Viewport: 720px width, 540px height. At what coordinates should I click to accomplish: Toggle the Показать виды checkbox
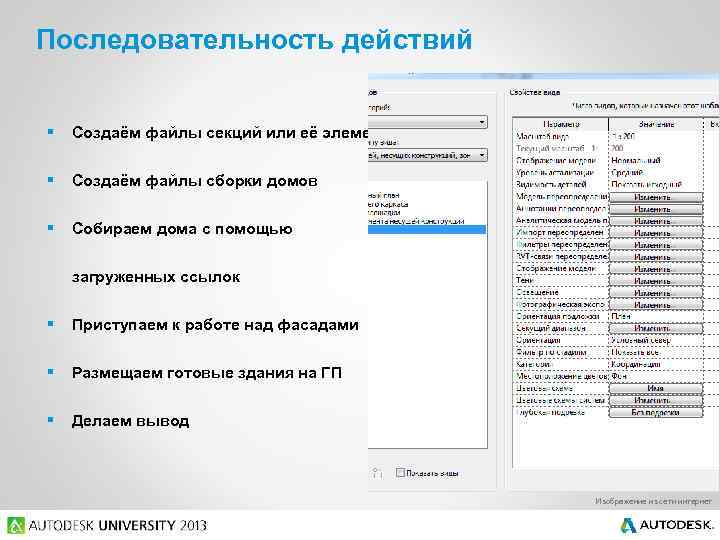coord(400,472)
